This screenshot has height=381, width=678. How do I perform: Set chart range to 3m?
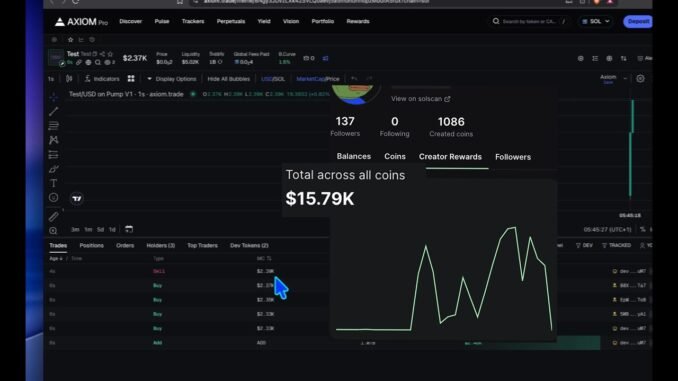(75, 229)
